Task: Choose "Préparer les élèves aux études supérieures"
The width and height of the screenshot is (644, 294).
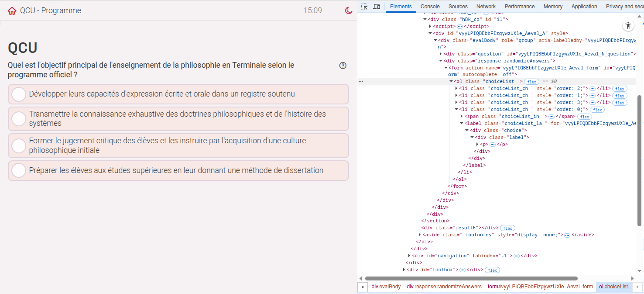Action: tap(19, 170)
